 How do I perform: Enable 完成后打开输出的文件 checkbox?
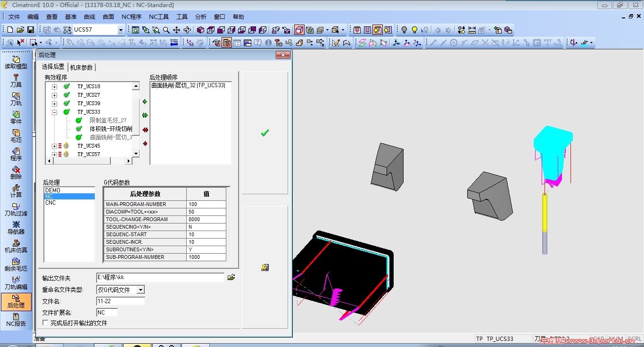pyautogui.click(x=45, y=323)
